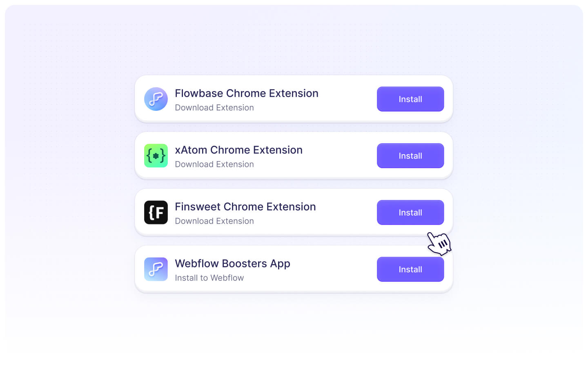Install the xAtom Chrome Extension
Screen dimensions: 588x368
[x=410, y=156]
